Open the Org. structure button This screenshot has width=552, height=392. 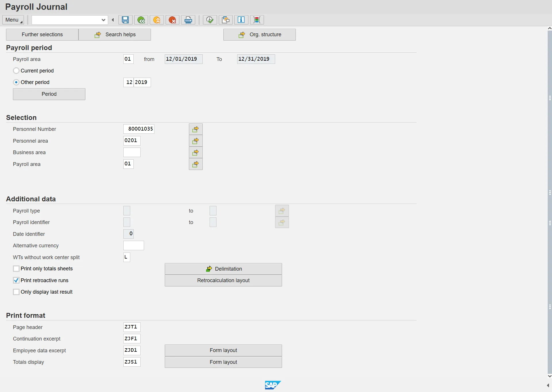click(x=259, y=35)
